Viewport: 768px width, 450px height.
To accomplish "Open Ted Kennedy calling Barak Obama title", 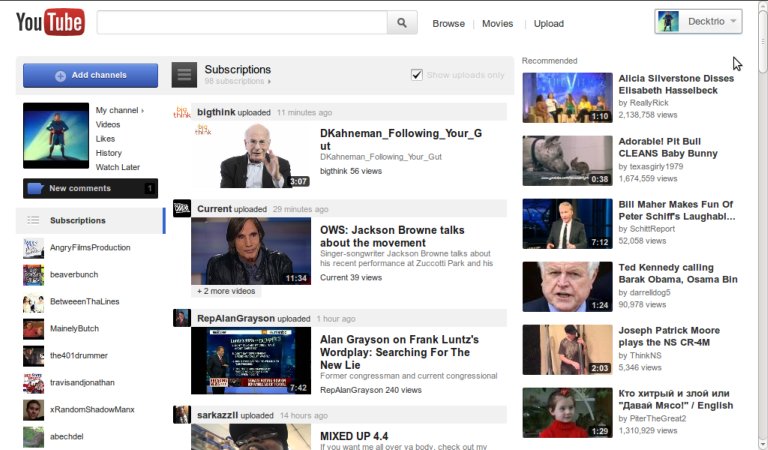I will pyautogui.click(x=678, y=274).
